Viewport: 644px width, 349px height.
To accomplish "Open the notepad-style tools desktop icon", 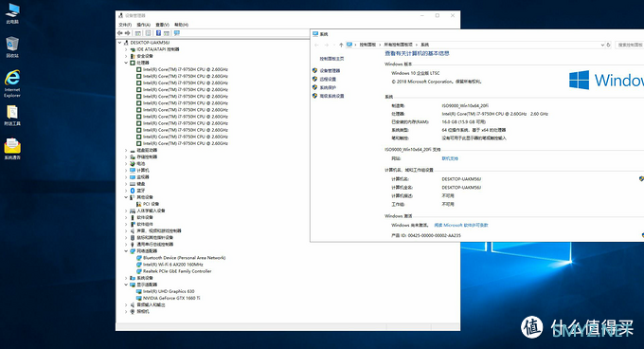I will (12, 115).
